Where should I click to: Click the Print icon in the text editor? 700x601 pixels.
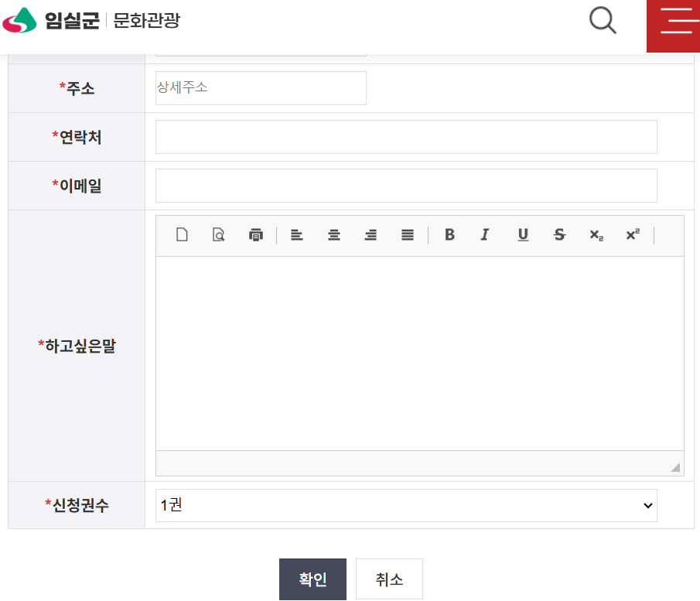pyautogui.click(x=255, y=235)
